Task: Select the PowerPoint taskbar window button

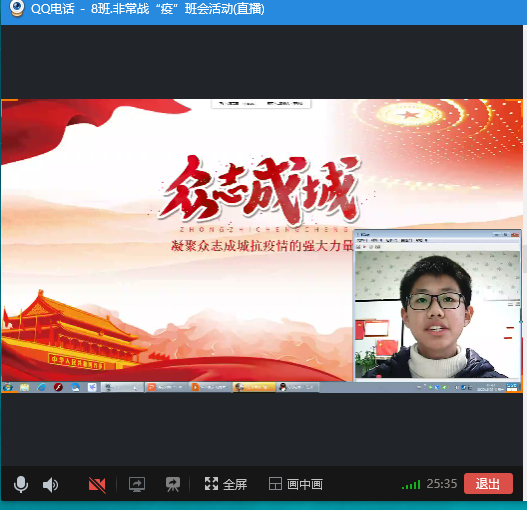Action: (x=167, y=387)
